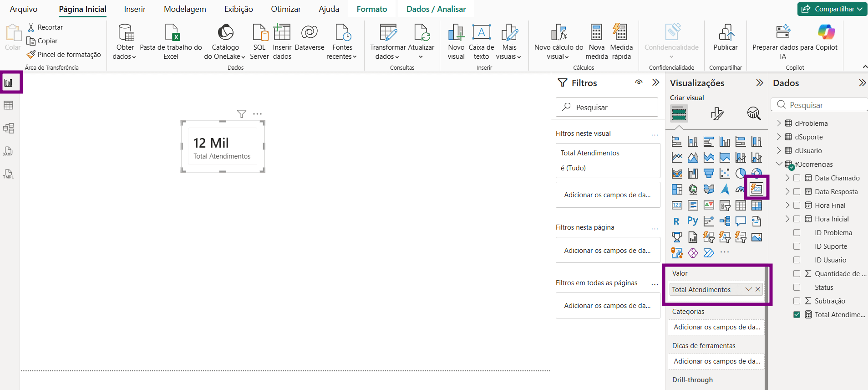Click the SQL Server source icon
Screen dimensions: 868x390
pyautogui.click(x=259, y=33)
